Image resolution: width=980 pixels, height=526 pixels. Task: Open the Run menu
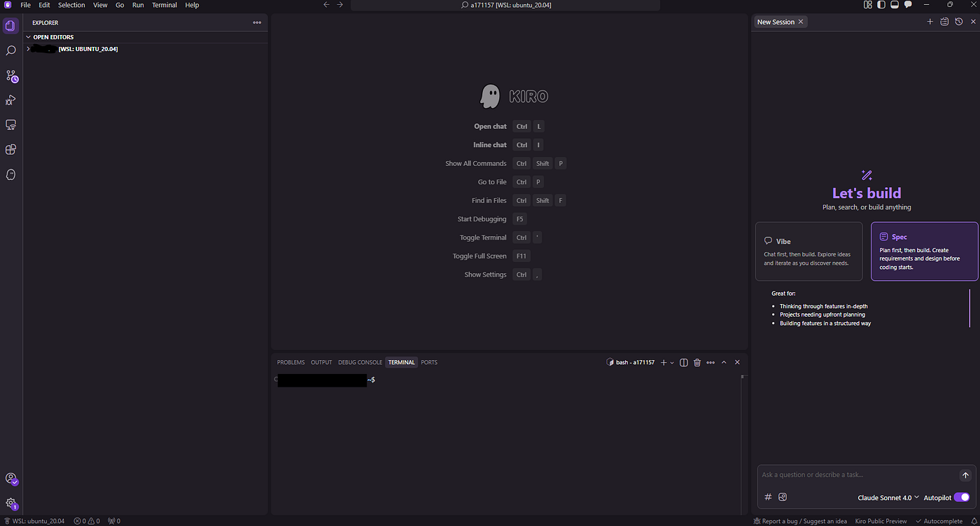138,5
